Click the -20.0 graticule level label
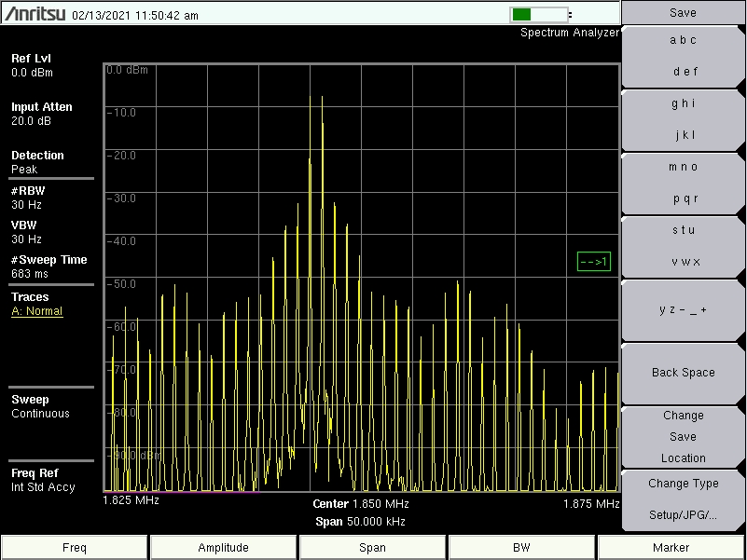This screenshot has height=560, width=747. [121, 156]
